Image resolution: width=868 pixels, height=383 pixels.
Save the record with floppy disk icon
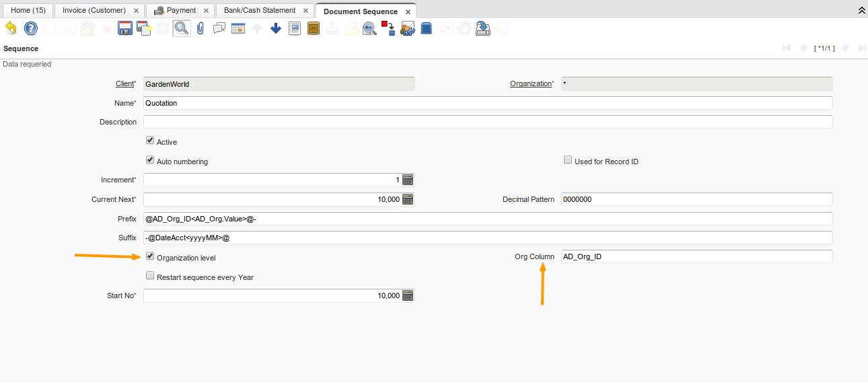[x=124, y=28]
